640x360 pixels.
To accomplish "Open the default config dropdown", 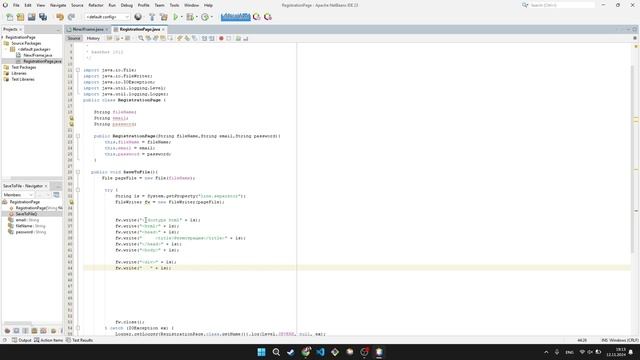I will 107,17.
